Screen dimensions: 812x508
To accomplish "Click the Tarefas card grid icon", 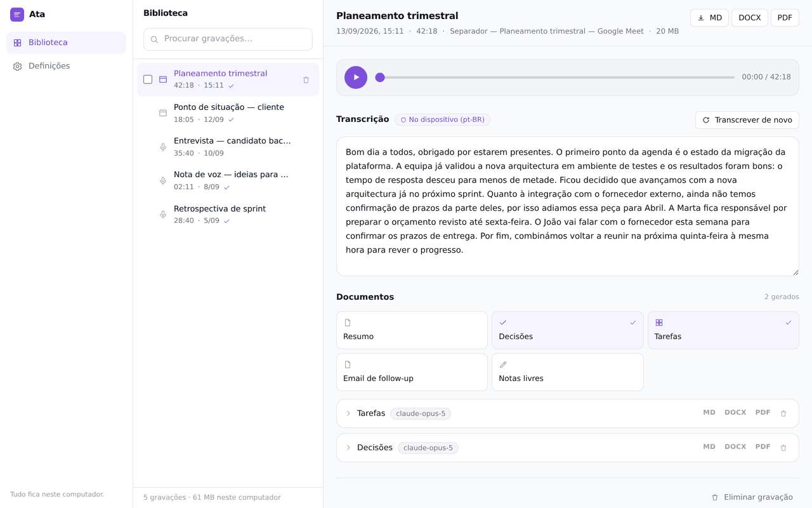I will (659, 323).
